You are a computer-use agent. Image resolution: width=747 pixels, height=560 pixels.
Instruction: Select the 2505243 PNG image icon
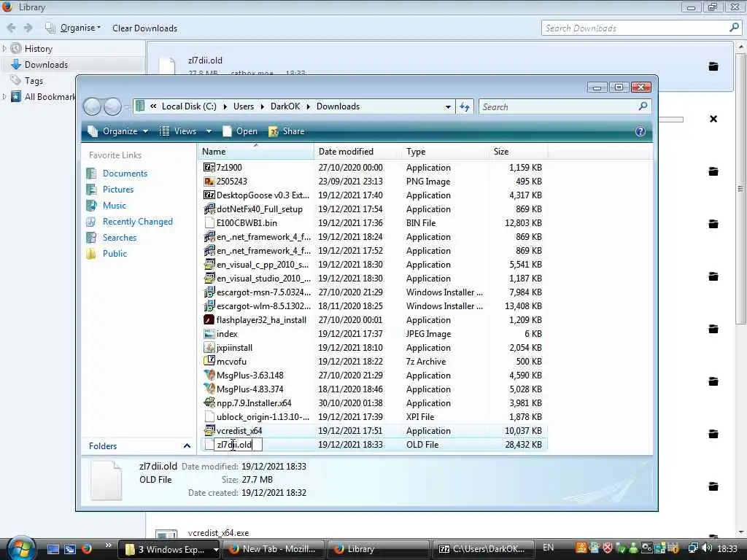click(x=209, y=181)
